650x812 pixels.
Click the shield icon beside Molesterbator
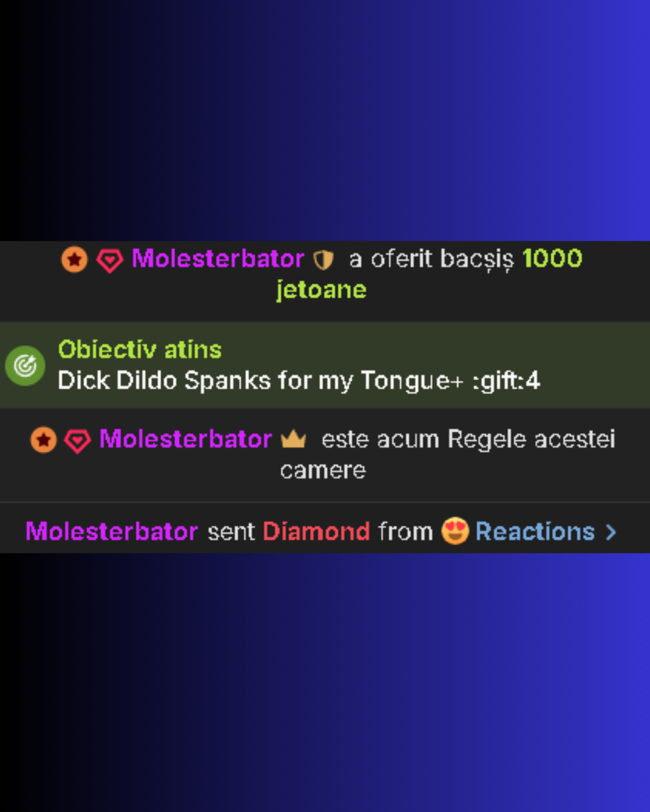pos(323,260)
